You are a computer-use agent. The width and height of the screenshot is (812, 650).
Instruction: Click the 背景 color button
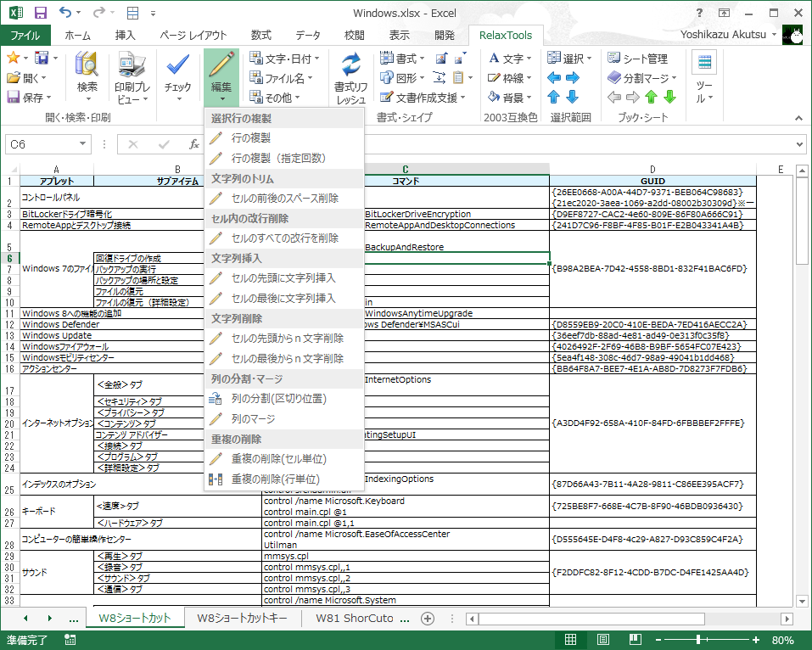click(x=510, y=98)
